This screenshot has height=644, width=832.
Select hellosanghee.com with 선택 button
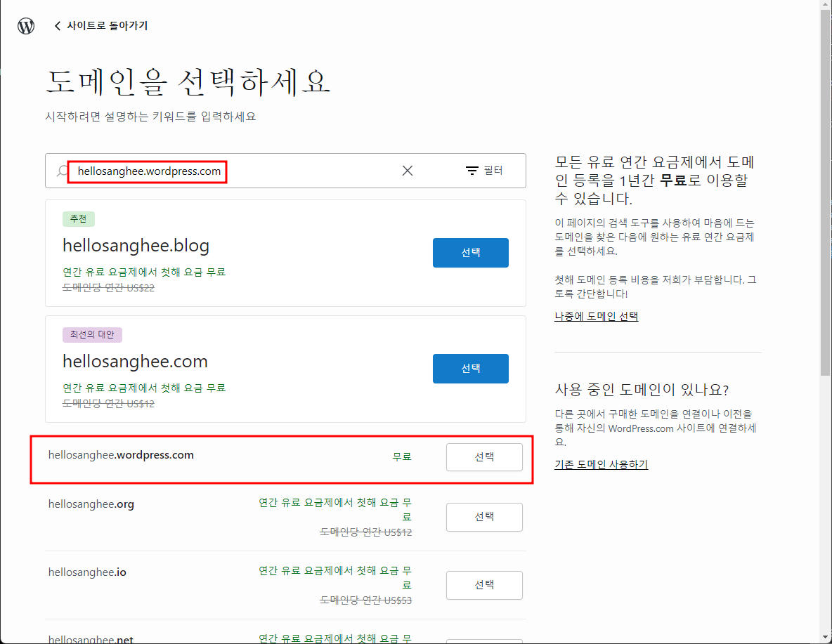[x=471, y=368]
